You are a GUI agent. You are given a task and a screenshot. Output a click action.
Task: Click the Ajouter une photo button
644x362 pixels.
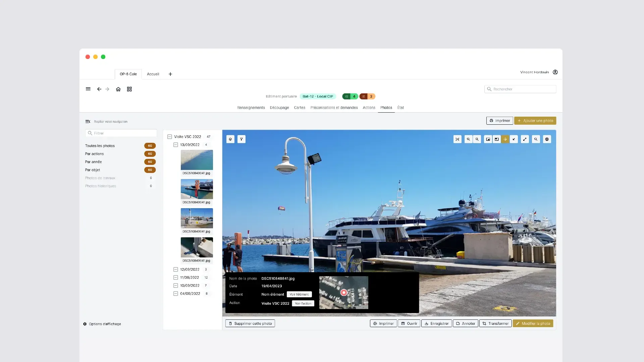[535, 121]
